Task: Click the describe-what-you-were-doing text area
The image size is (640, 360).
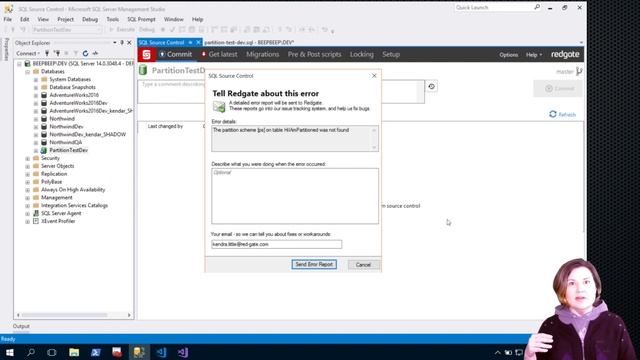Action: coord(295,196)
